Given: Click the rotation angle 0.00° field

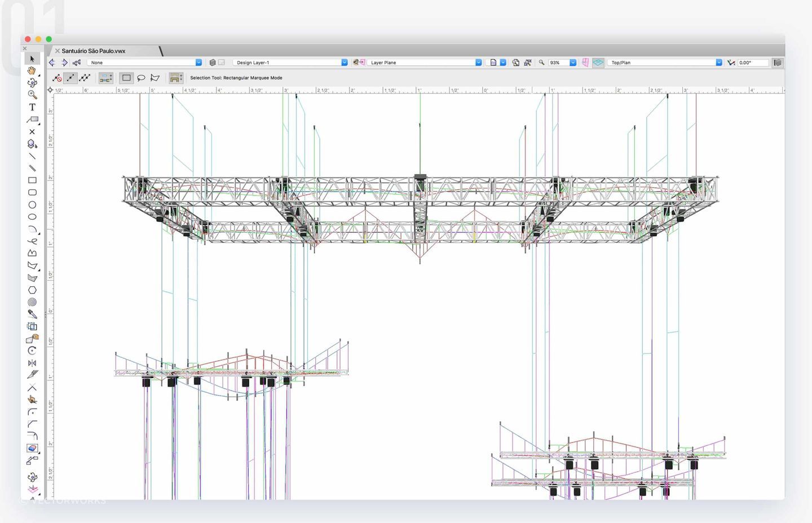Looking at the screenshot, I should pyautogui.click(x=752, y=63).
